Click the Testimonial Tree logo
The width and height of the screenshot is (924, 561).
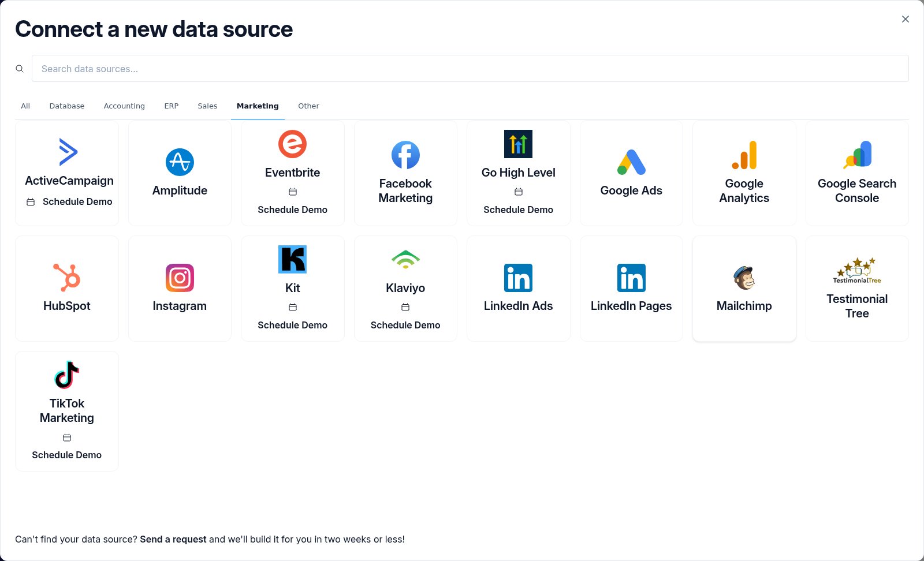tap(857, 271)
